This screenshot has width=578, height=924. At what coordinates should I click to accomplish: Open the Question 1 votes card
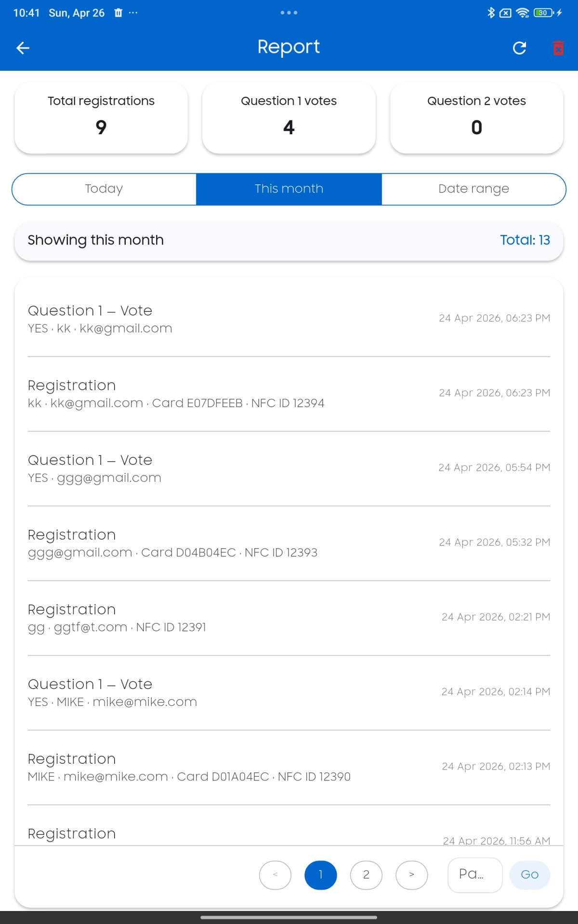tap(289, 118)
